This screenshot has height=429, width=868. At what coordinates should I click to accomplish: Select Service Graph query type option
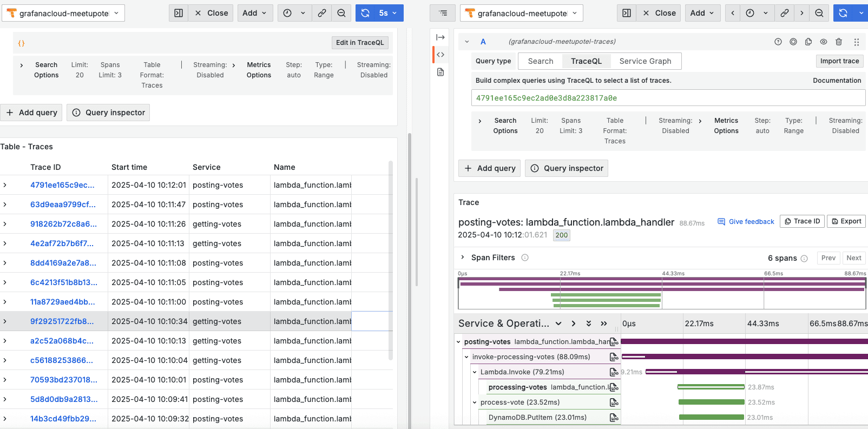tap(645, 61)
